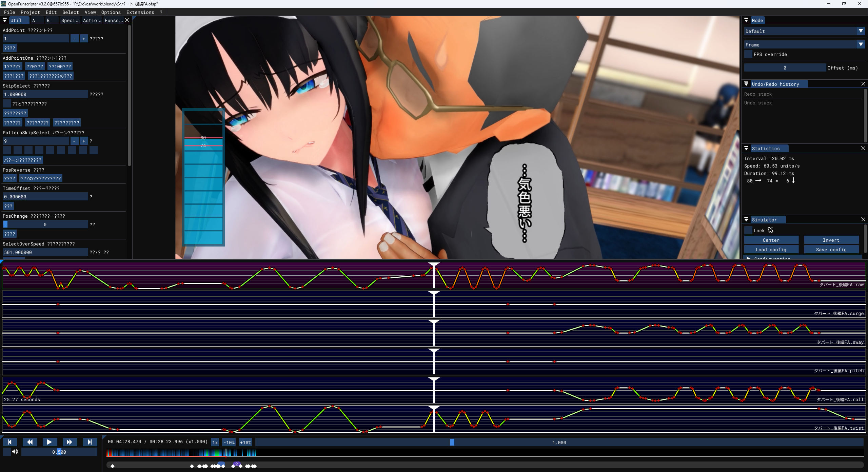The width and height of the screenshot is (868, 472).
Task: Start video playback with the play button
Action: 50,442
